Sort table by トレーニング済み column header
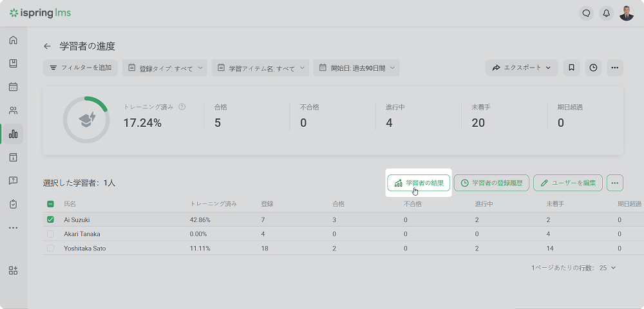Screen dimensions: 644x309 (x=213, y=204)
